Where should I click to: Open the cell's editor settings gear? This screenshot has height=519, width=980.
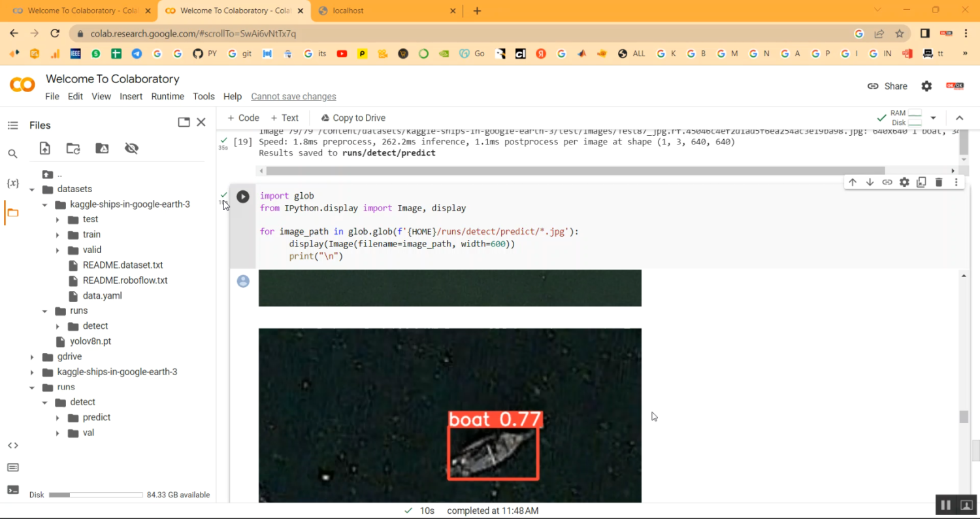[x=904, y=182]
